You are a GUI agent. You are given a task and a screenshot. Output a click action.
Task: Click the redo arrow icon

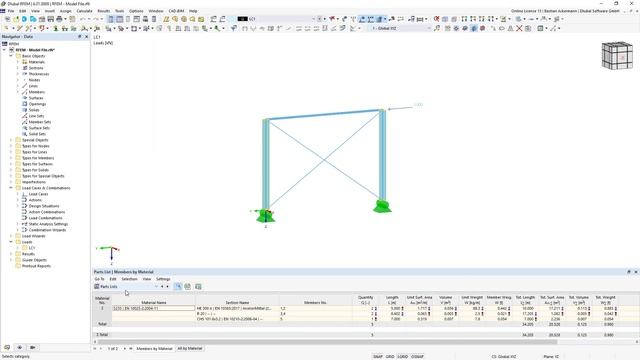(95, 19)
